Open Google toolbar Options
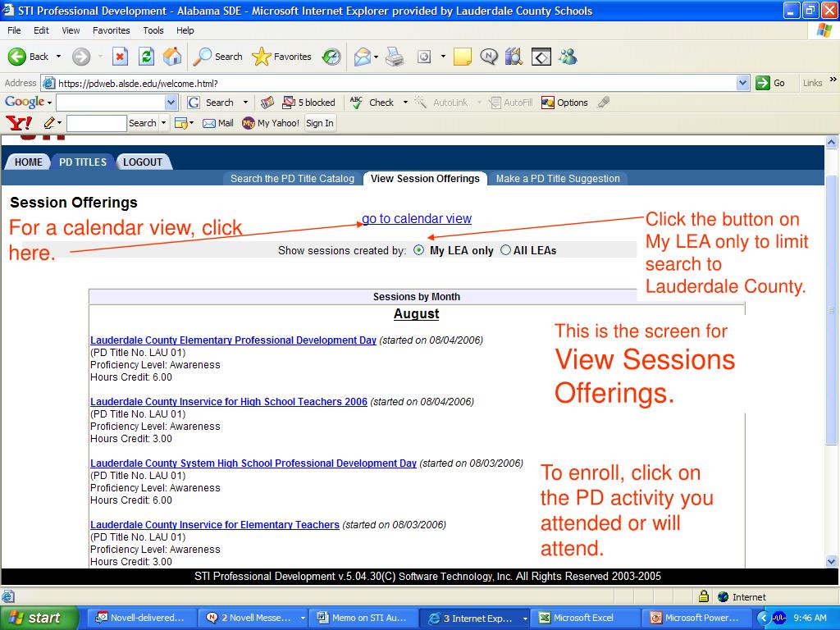Viewport: 840px width, 630px height. coord(564,103)
